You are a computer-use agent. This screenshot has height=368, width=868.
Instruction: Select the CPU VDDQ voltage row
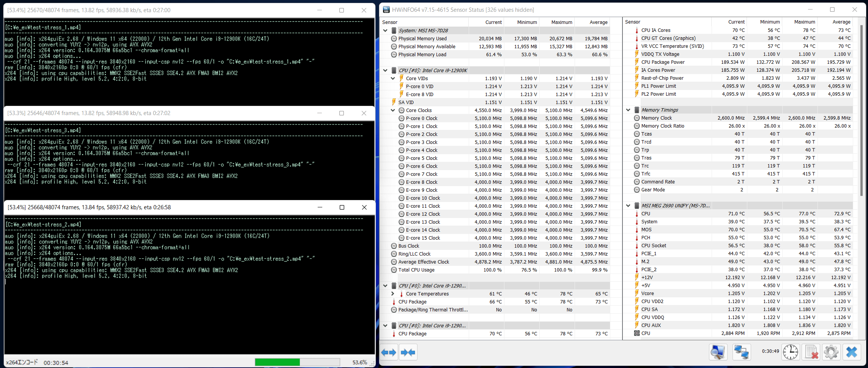click(x=738, y=317)
